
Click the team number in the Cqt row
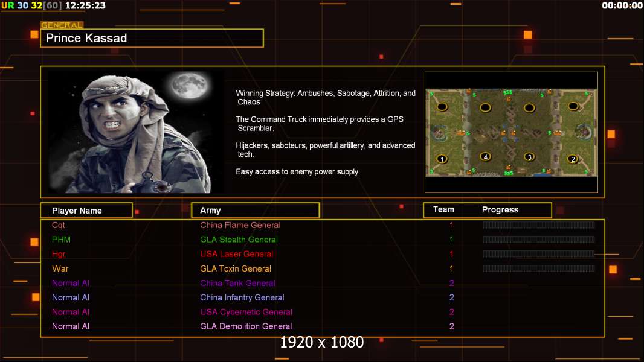click(451, 225)
